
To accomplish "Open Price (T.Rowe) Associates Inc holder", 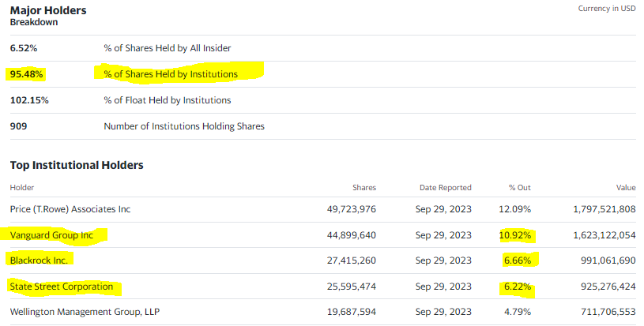I will coord(70,209).
